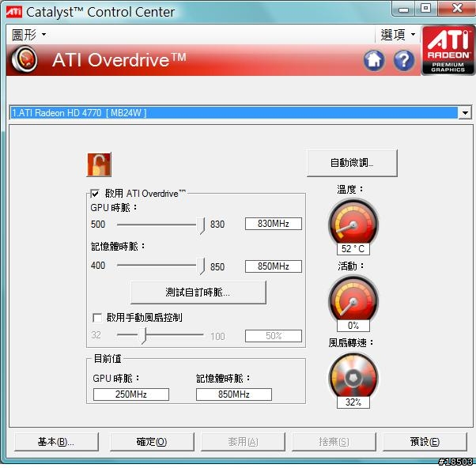Click the 32% fan speed readout

(x=353, y=402)
